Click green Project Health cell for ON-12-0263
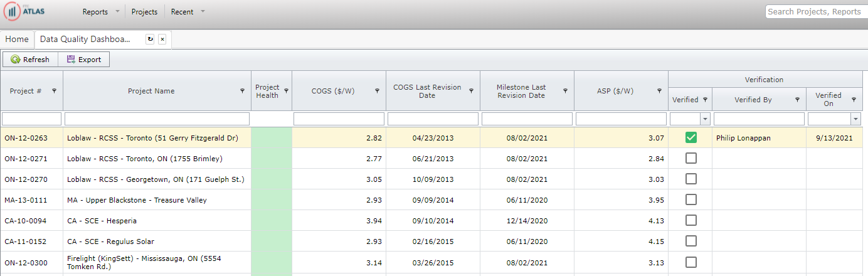The width and height of the screenshot is (868, 276). 272,137
